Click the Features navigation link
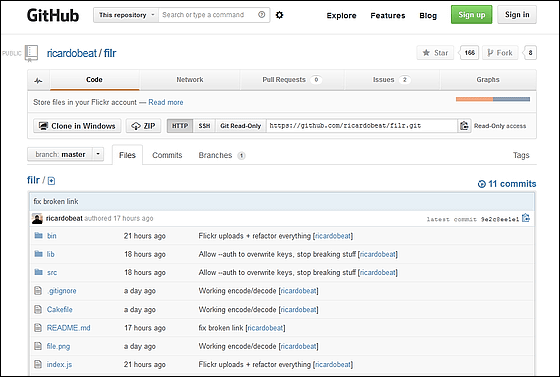Image resolution: width=560 pixels, height=377 pixels. (x=388, y=15)
